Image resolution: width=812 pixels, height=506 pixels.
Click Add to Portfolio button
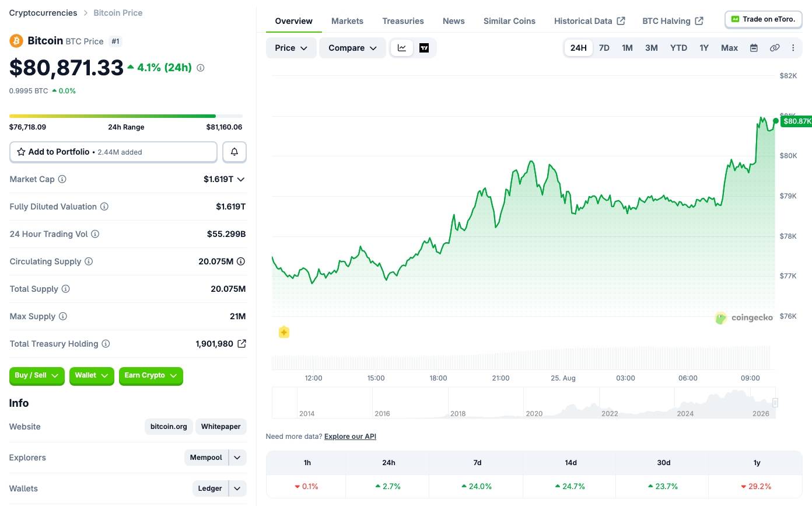pos(113,152)
